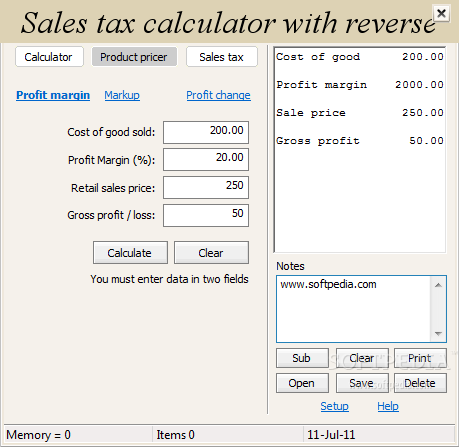Click the 'Memory = 0' status entry
The width and height of the screenshot is (459, 447).
[39, 435]
